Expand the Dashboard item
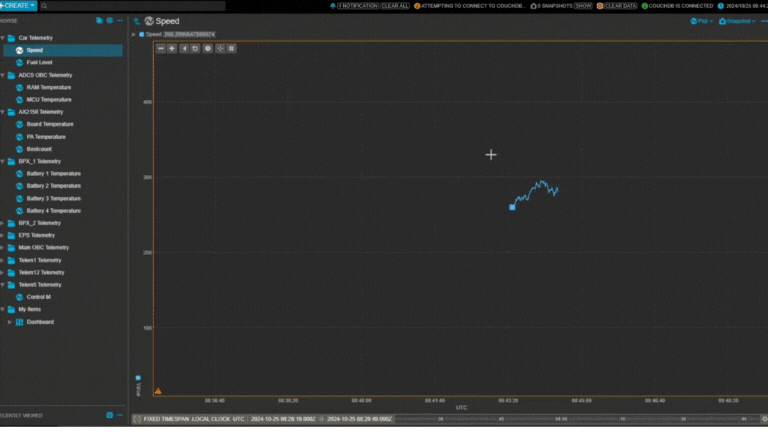Viewport: 768px width, 432px height. click(10, 322)
